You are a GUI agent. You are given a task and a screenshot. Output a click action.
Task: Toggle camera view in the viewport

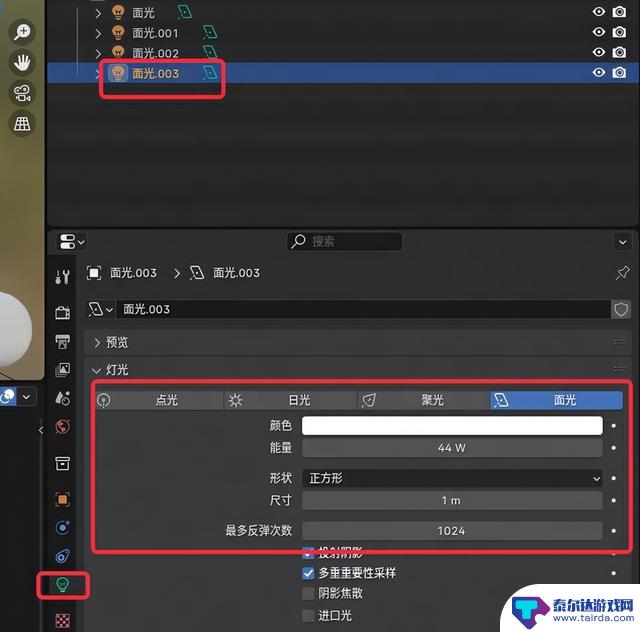[x=22, y=93]
